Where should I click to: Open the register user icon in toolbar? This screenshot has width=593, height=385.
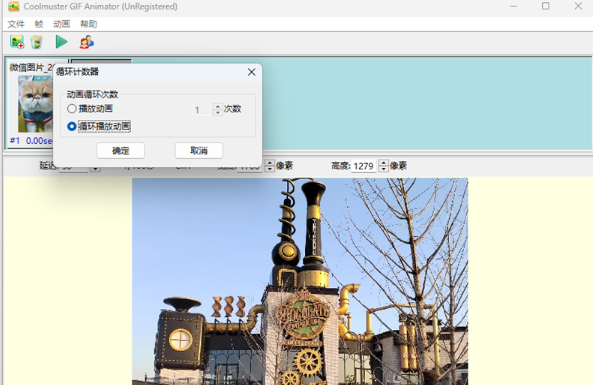[x=87, y=42]
